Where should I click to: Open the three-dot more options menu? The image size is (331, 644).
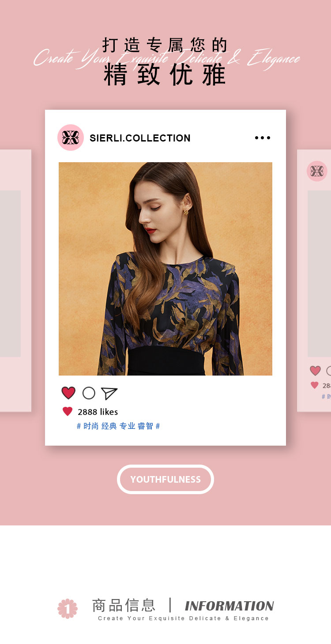[x=263, y=138]
